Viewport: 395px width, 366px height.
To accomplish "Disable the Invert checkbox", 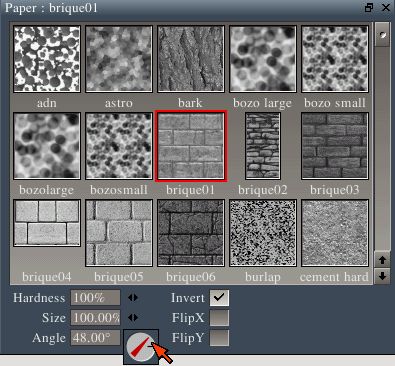I will tap(219, 298).
